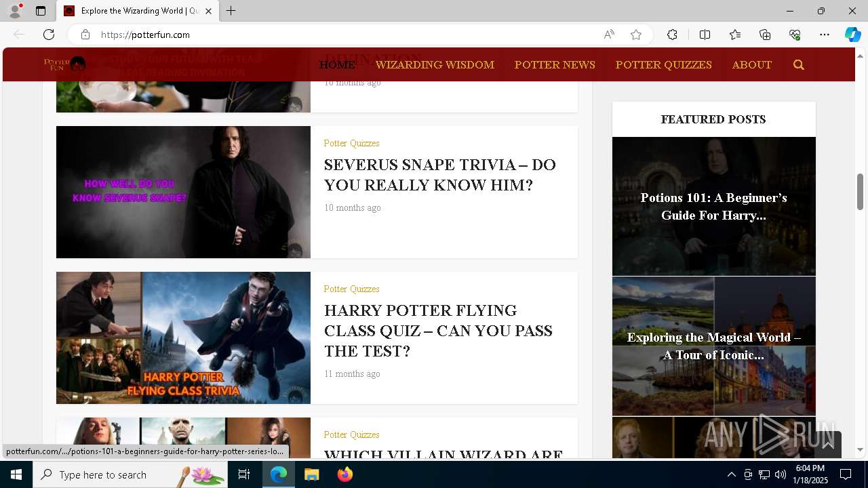Click the scroll-to-top arrow button
The height and width of the screenshot is (488, 868).
828,445
